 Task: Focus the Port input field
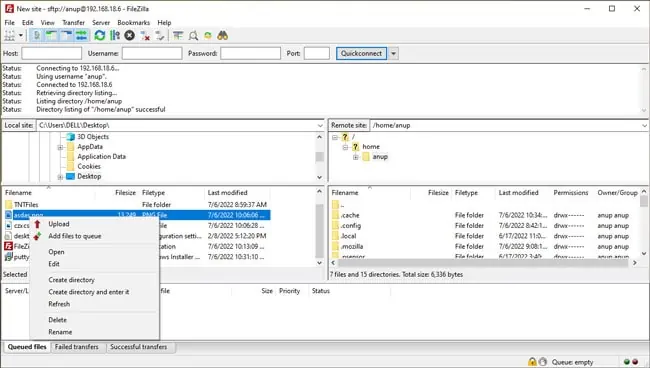[317, 53]
